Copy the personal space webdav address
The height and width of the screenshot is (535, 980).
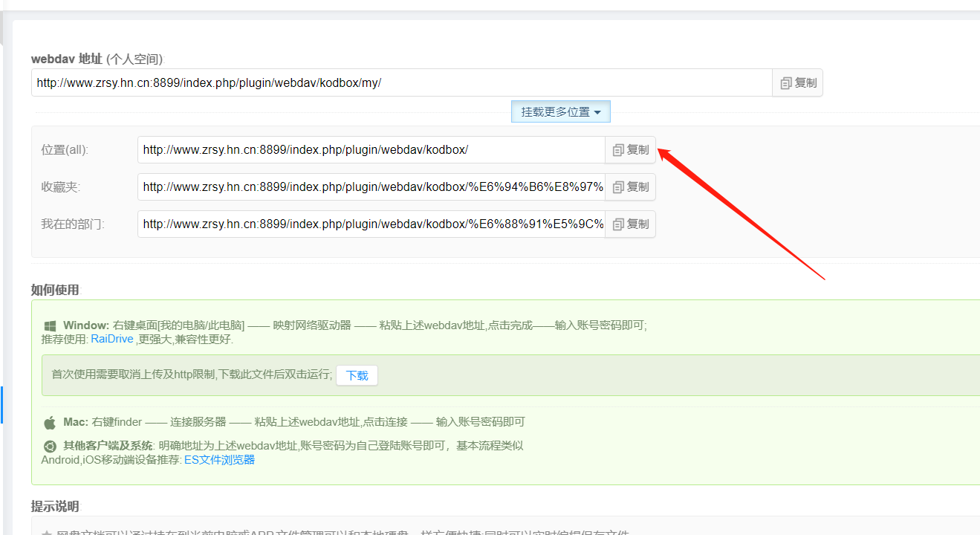pos(797,82)
